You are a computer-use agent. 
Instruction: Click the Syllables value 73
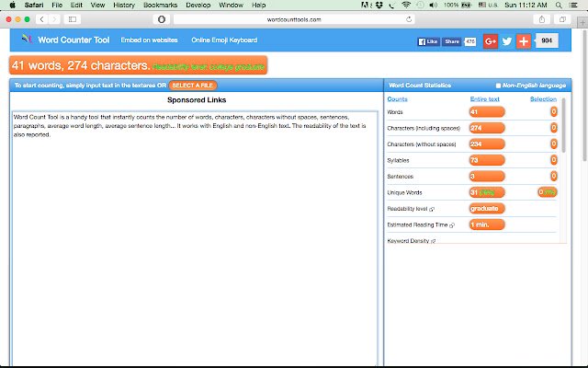pyautogui.click(x=487, y=160)
